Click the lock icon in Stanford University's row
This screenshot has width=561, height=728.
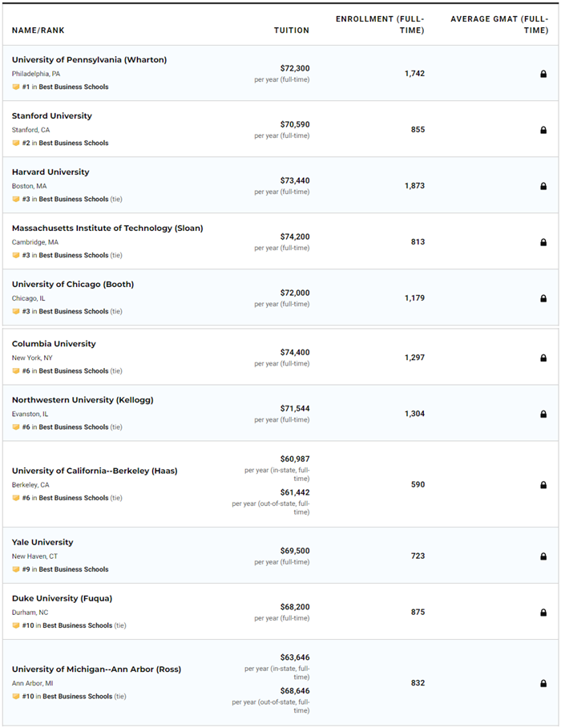pos(543,130)
